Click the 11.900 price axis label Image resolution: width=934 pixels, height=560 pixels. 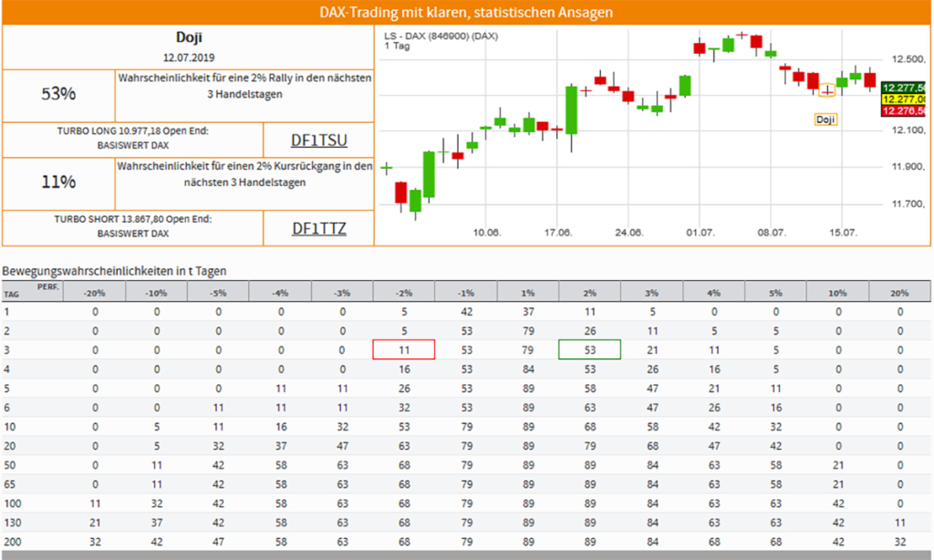tap(908, 167)
